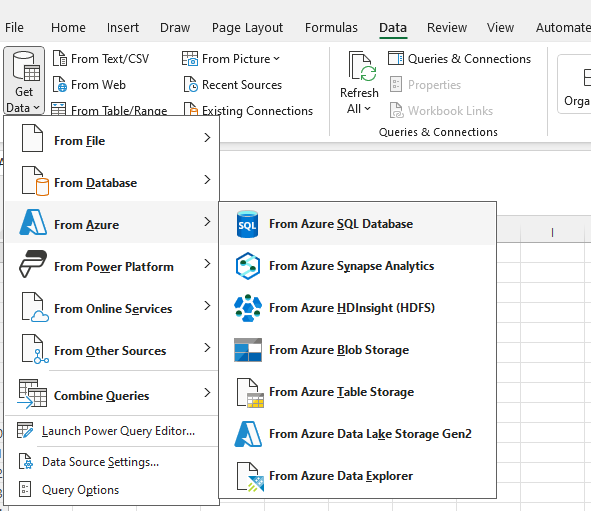
Task: Click the Data Source Settings gear icon
Action: click(x=26, y=461)
